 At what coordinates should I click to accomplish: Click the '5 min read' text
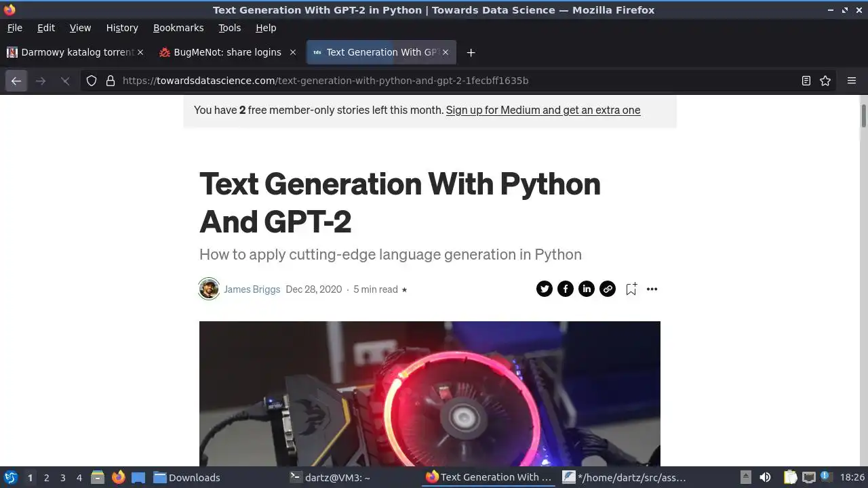click(x=376, y=289)
